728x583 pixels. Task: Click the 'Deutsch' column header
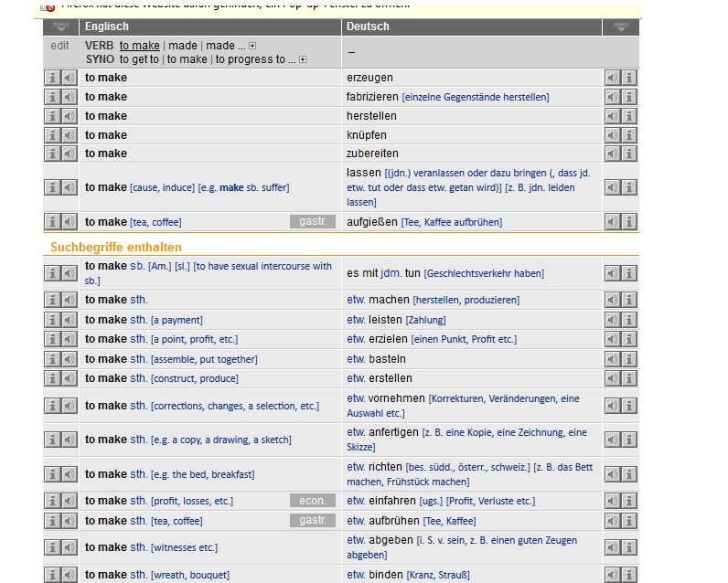point(368,26)
